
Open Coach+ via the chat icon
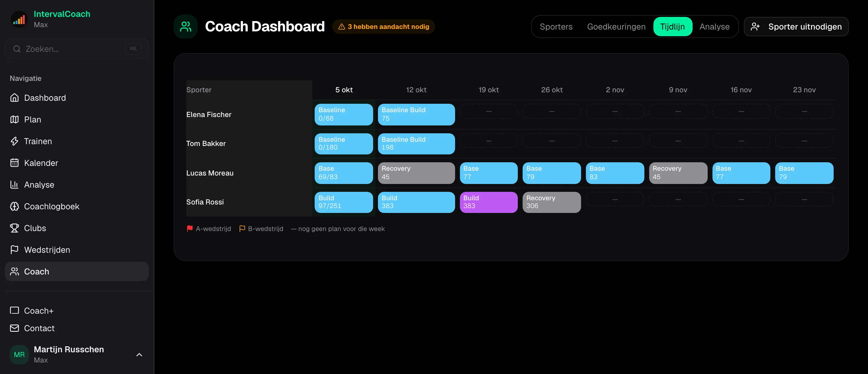tap(14, 310)
